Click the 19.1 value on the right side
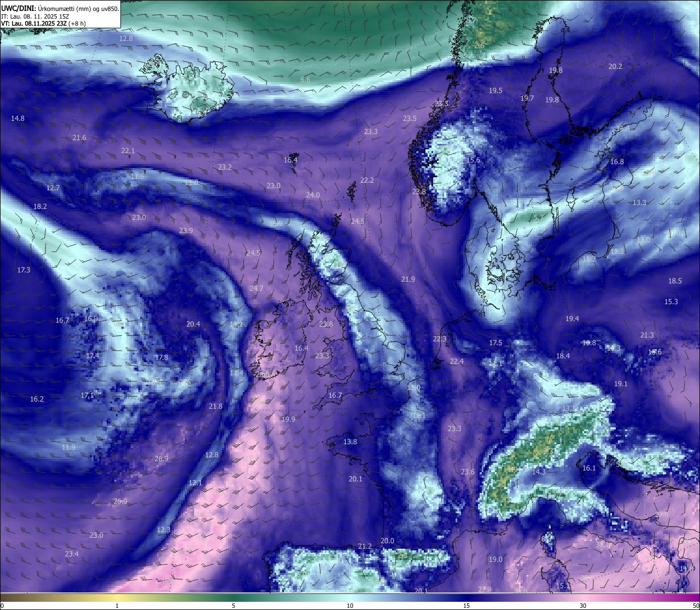Image resolution: width=700 pixels, height=610 pixels. coord(621,384)
